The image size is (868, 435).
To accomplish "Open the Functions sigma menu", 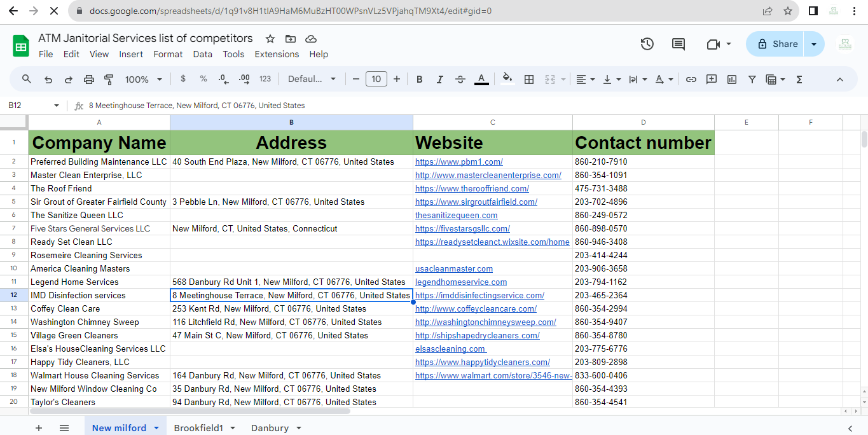I will click(x=799, y=79).
